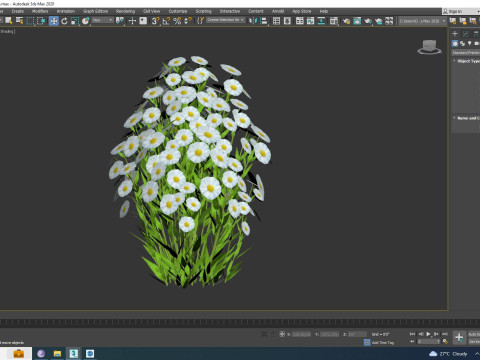Open Autodesk A360 gallery icon
Viewport: 480px width, 360px height.
click(x=389, y=21)
